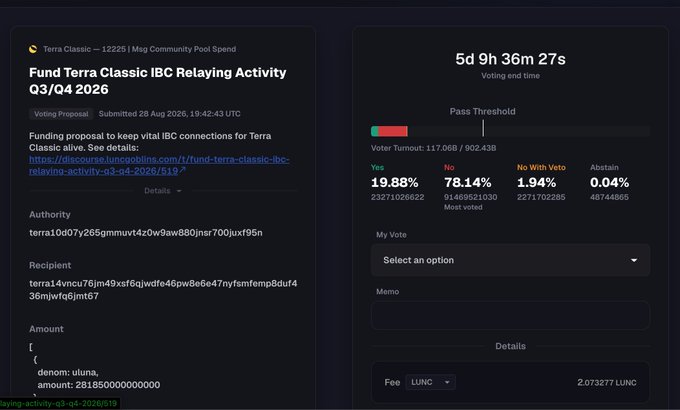
Task: Click the Pass Threshold marker line
Action: 483,128
